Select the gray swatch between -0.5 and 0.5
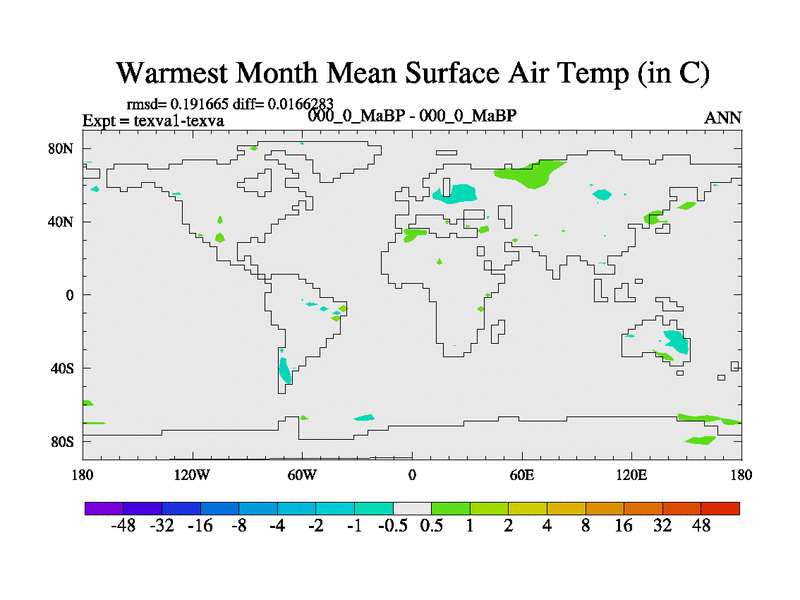Screen dimensions: 800x600 click(412, 508)
